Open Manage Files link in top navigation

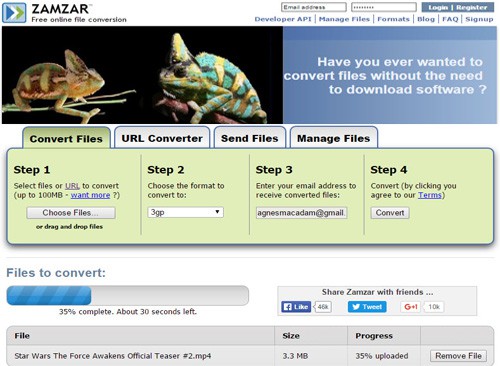coord(344,19)
